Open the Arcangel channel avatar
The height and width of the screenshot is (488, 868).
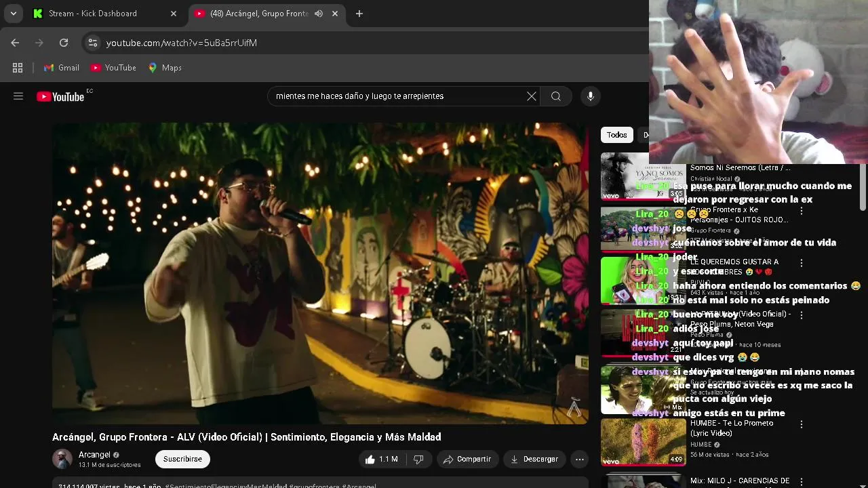(62, 459)
